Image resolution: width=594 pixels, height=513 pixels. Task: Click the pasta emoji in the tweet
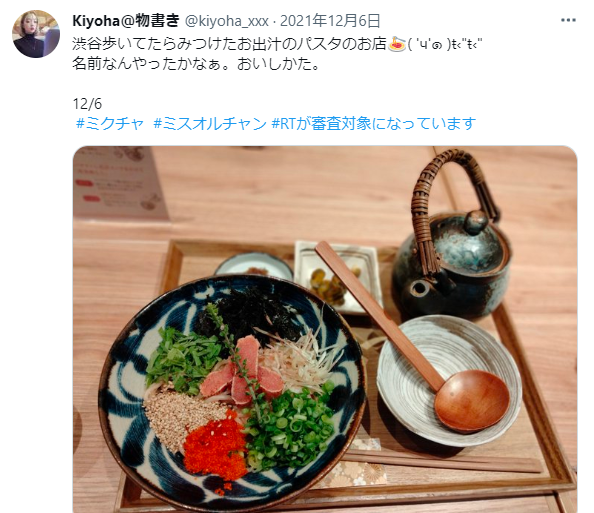397,44
